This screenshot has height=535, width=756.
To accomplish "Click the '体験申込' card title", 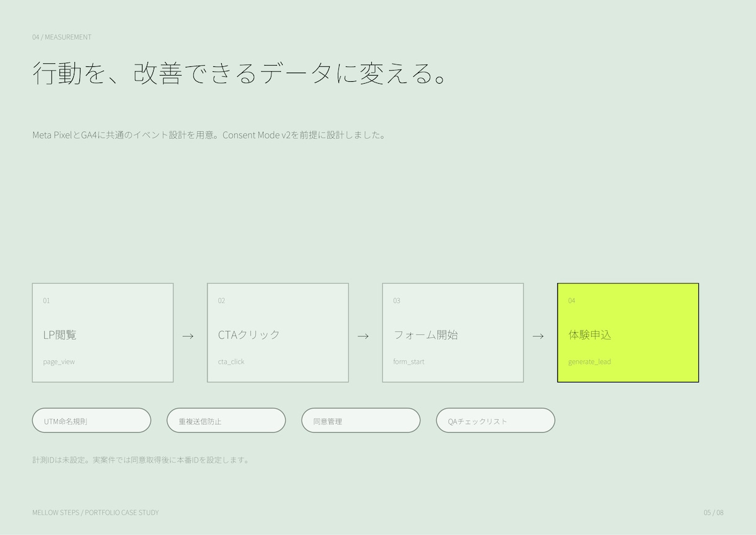I will click(589, 335).
